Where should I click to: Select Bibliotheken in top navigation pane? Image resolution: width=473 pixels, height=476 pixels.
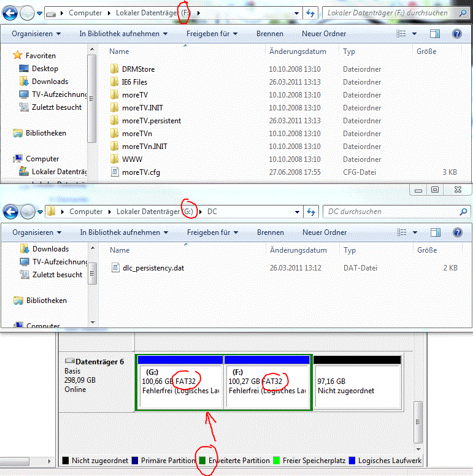(x=45, y=133)
